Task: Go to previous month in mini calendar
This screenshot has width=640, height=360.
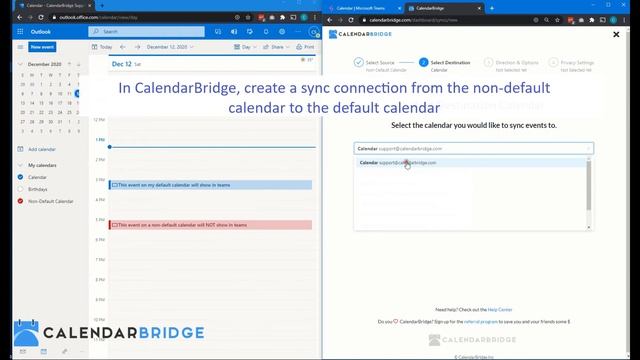Action: (69, 64)
